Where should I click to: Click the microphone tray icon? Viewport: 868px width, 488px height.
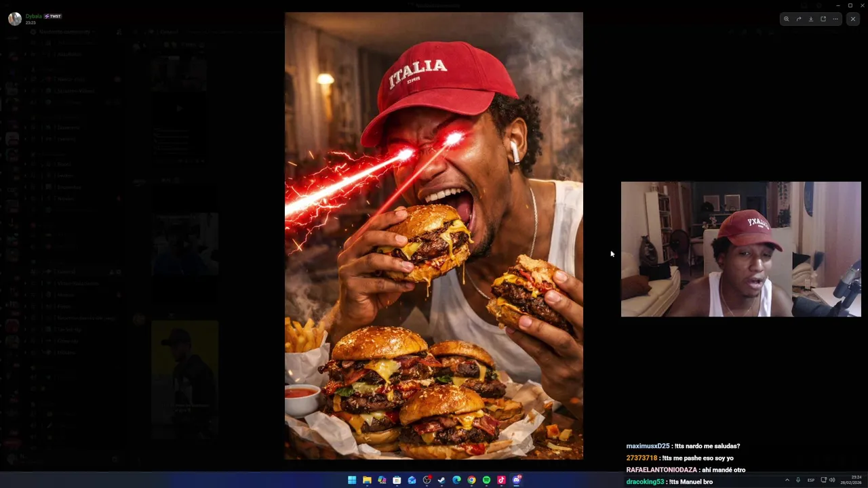pyautogui.click(x=798, y=480)
